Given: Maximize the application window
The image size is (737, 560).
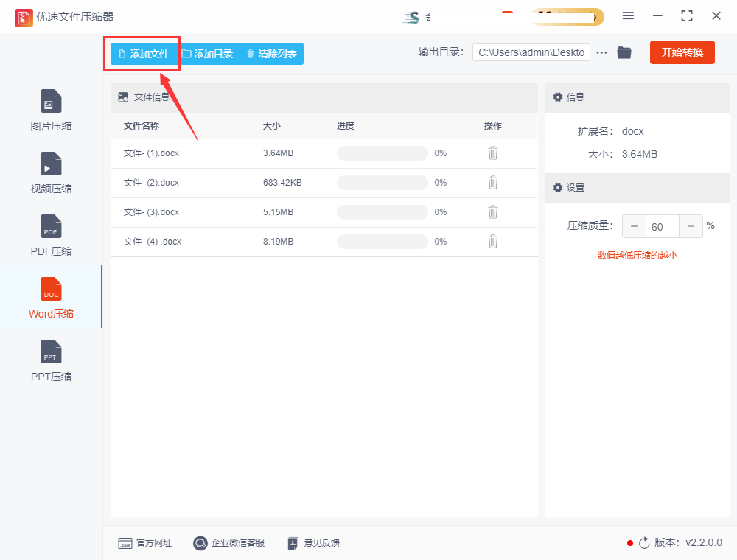Looking at the screenshot, I should pyautogui.click(x=687, y=16).
